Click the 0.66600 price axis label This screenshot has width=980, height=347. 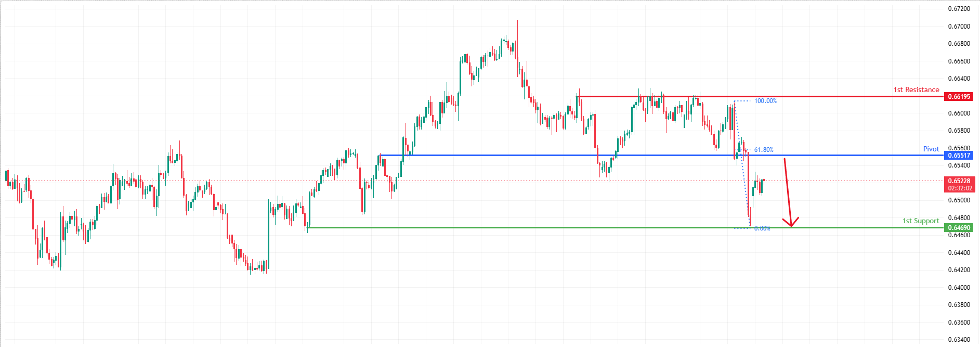point(959,61)
